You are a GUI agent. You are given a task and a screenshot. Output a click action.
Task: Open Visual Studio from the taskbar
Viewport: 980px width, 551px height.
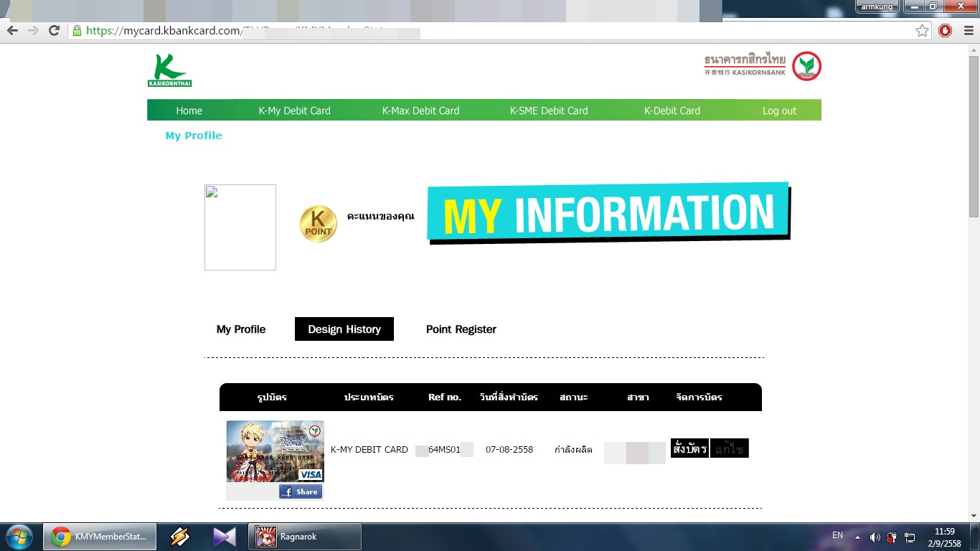(224, 537)
